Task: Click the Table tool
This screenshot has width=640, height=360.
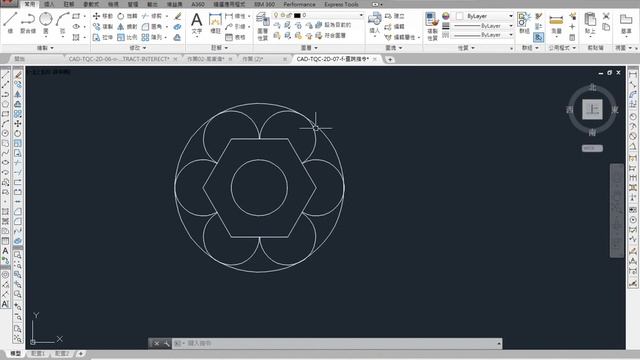Action: [235, 37]
